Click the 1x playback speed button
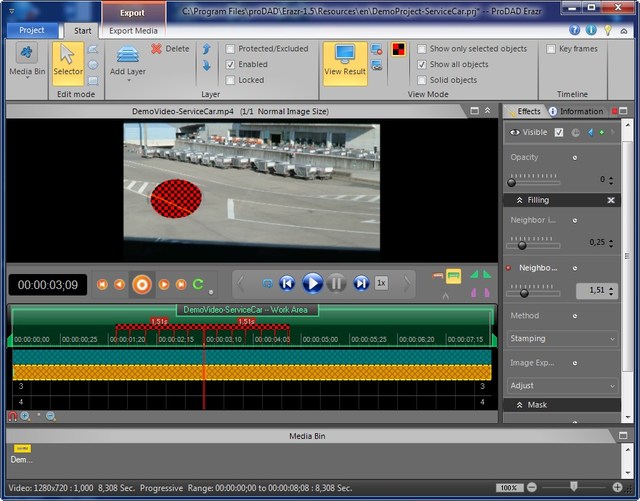The image size is (640, 501). pyautogui.click(x=381, y=284)
